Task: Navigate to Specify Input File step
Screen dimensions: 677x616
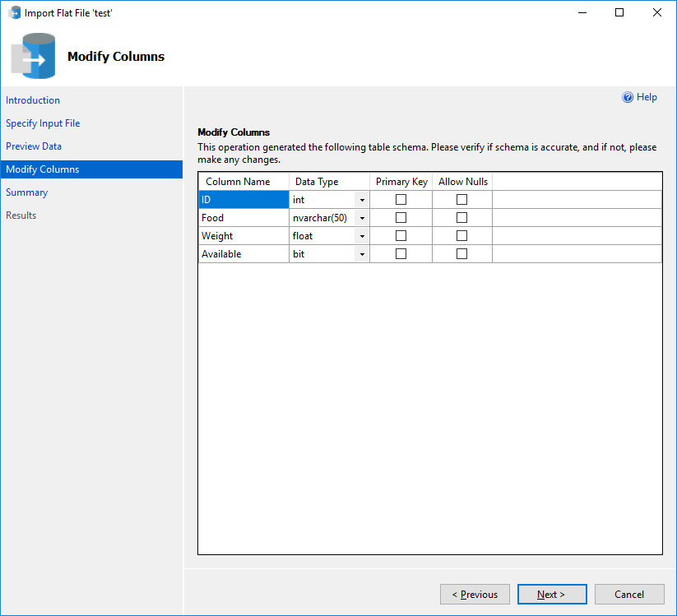Action: [x=43, y=123]
